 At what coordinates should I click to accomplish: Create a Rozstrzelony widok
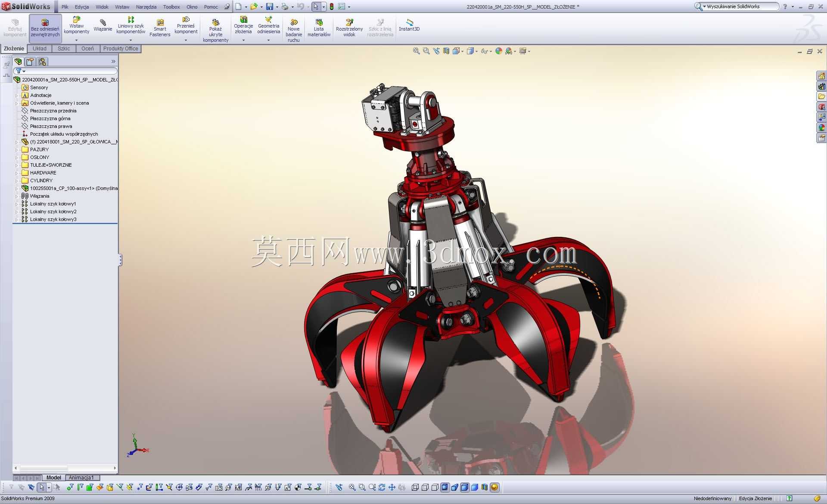349,28
